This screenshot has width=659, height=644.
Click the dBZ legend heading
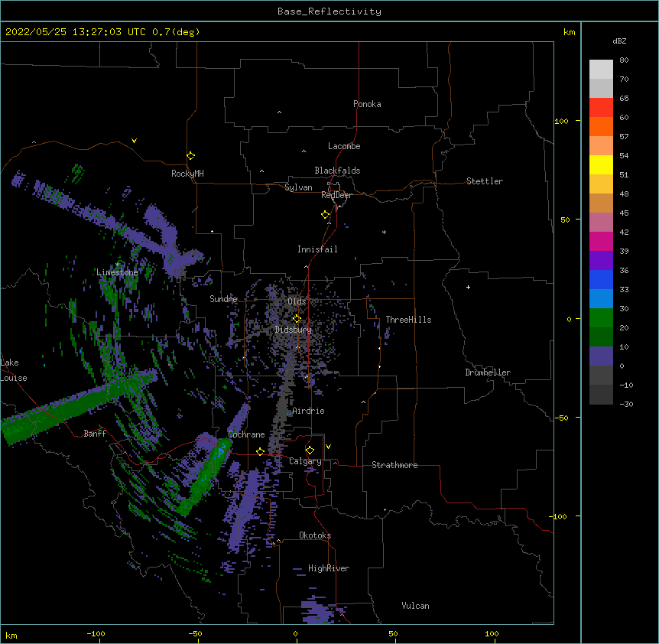click(619, 41)
